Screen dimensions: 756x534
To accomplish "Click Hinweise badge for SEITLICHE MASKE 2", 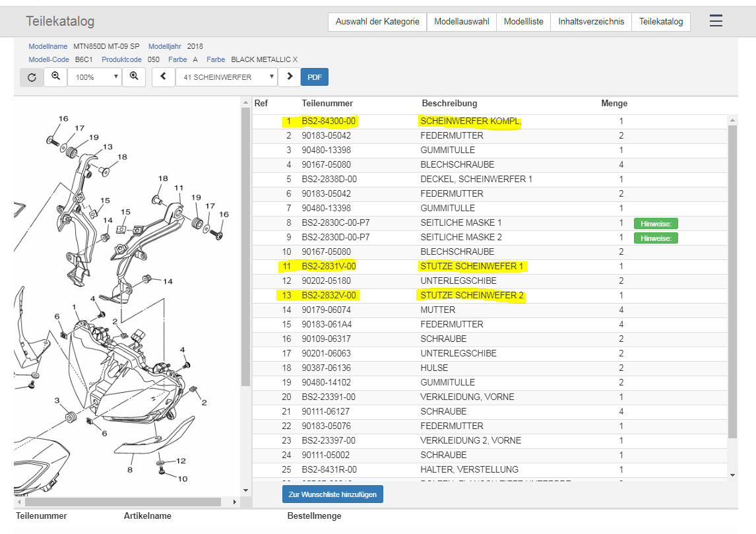I will (x=656, y=238).
